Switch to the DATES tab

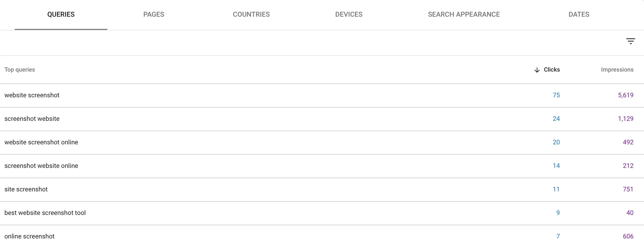(579, 14)
